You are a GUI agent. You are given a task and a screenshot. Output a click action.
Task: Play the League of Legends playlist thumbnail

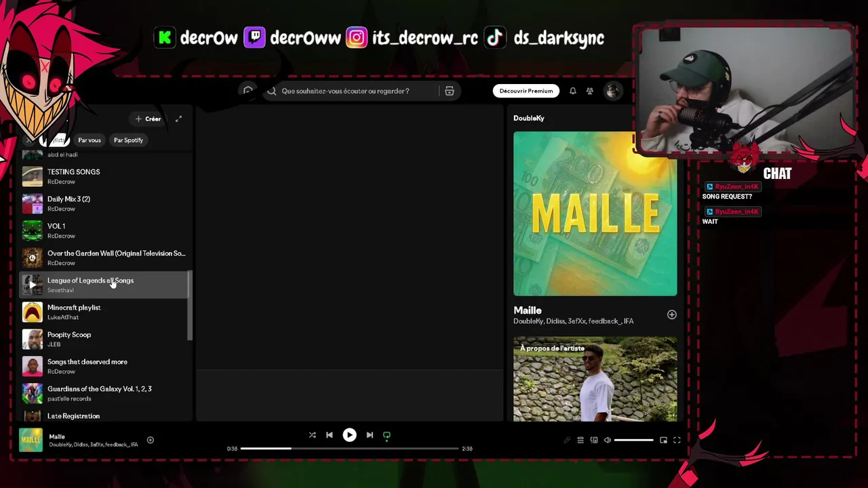(33, 285)
